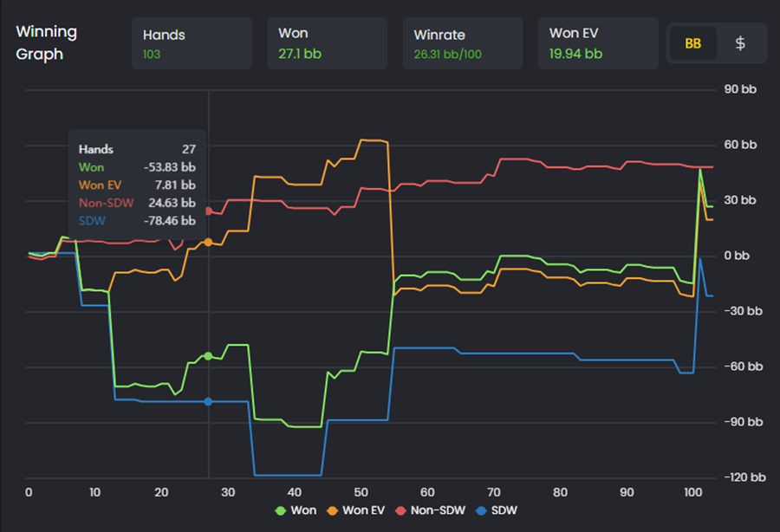Select the BB unit option
The height and width of the screenshot is (532, 780).
point(692,42)
